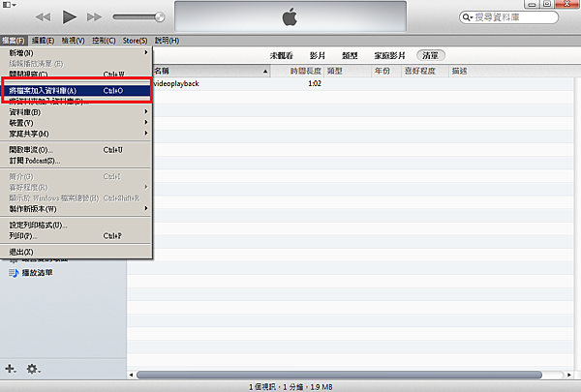581x392 pixels.
Task: Sort by the 年份 column header
Action: (x=386, y=71)
